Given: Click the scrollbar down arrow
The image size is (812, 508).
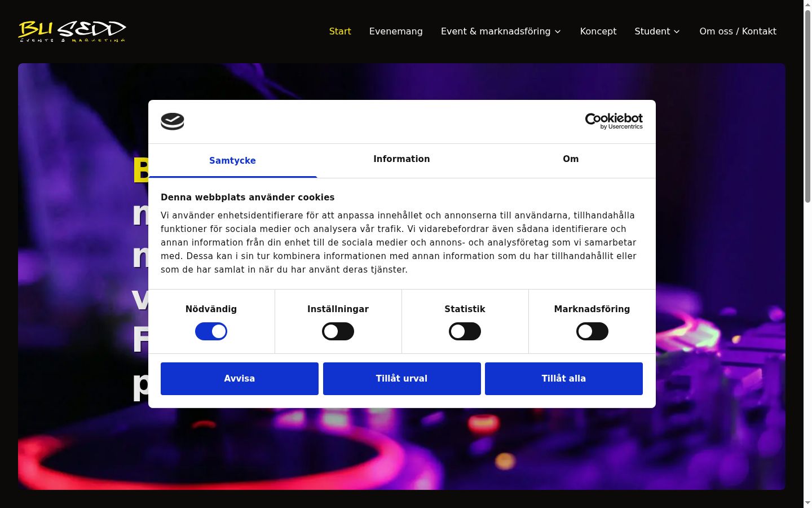Looking at the screenshot, I should point(807,503).
